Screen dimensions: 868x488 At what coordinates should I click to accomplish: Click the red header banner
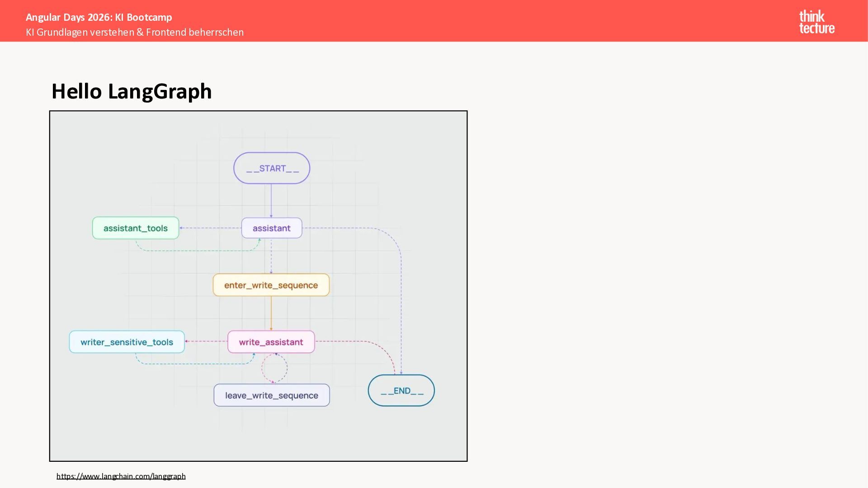[497, 21]
